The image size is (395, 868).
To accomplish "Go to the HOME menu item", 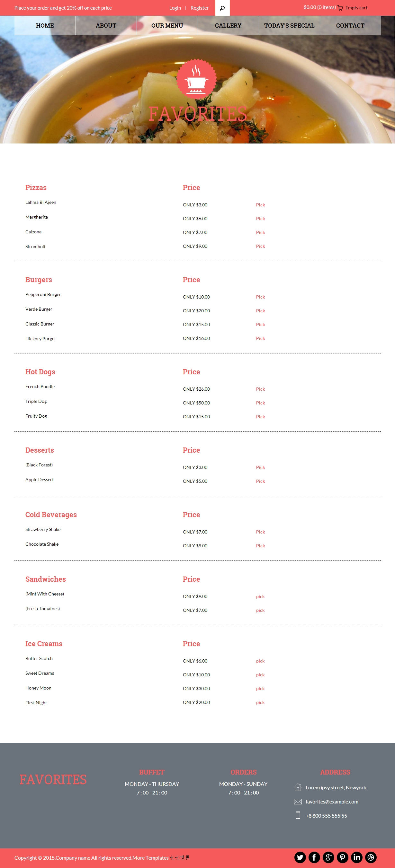I will (45, 26).
